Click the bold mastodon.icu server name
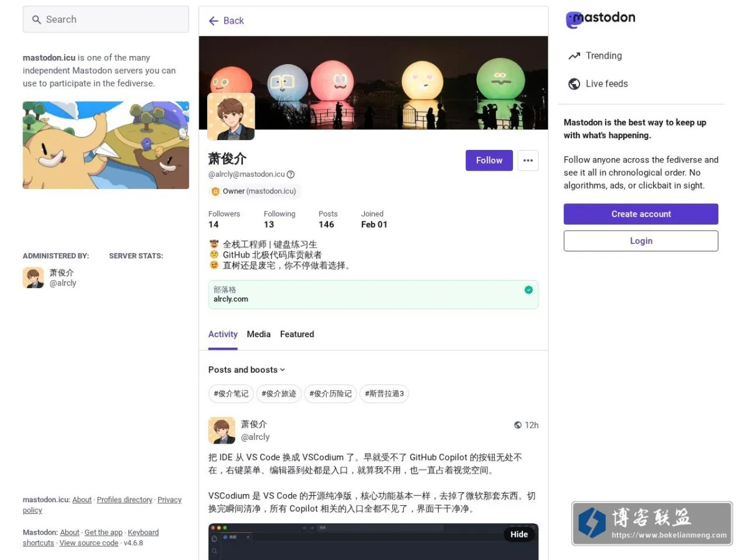 click(x=49, y=58)
